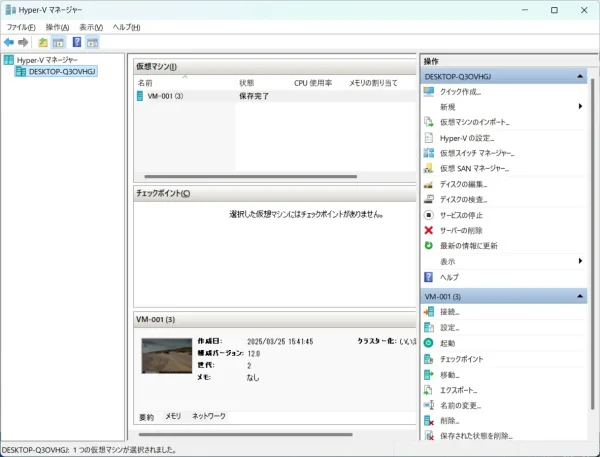
Task: Click the VM-001 preview thumbnail
Action: tap(167, 356)
